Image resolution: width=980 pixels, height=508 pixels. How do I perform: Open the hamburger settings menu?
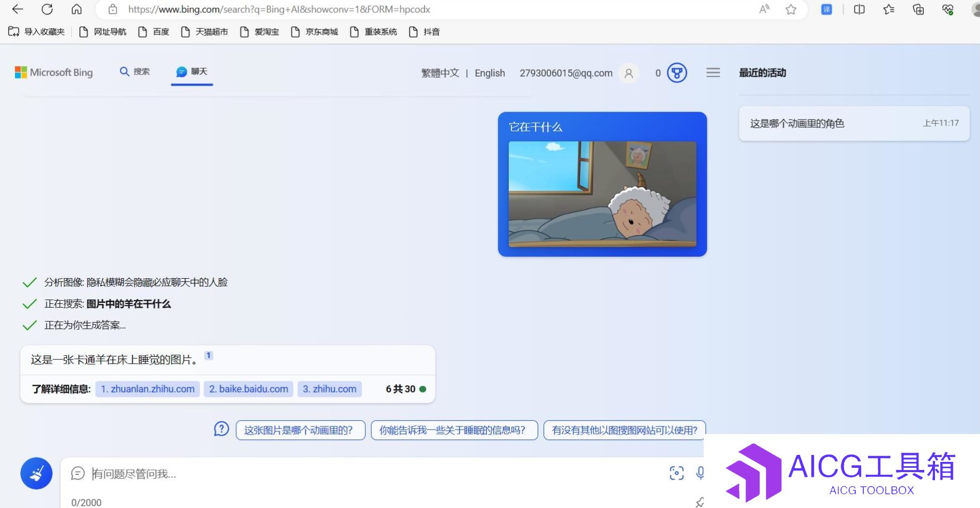click(713, 72)
